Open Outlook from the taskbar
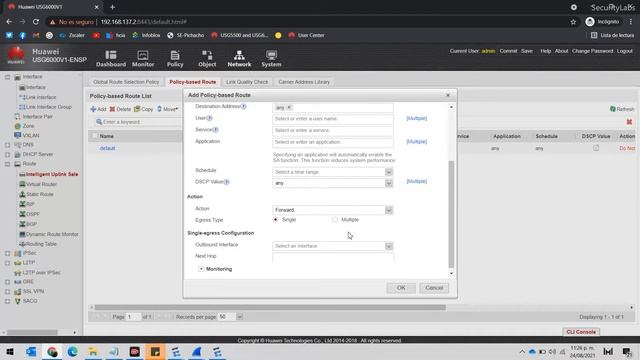640x360 pixels. pyautogui.click(x=31, y=351)
